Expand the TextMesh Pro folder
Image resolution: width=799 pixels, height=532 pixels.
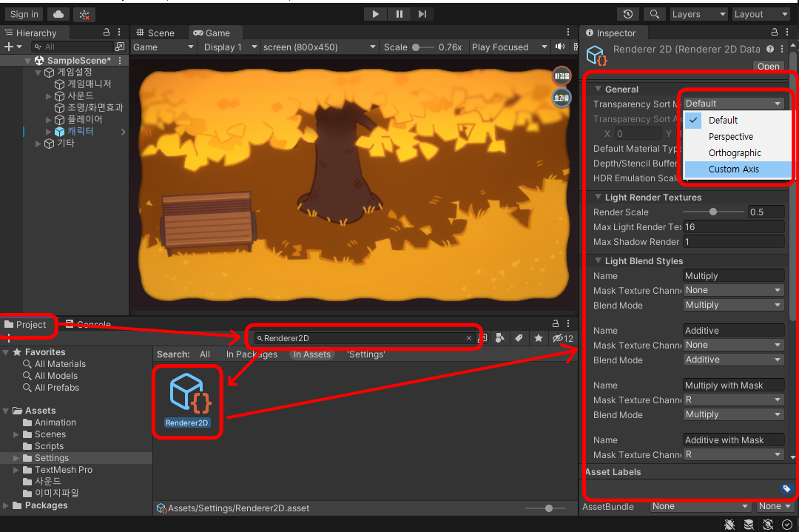(16, 470)
